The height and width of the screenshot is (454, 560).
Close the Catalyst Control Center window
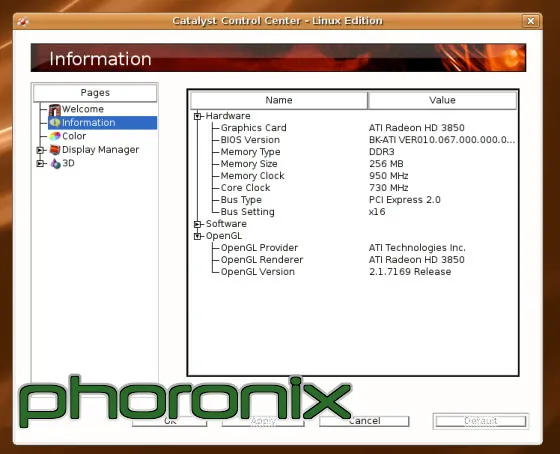pyautogui.click(x=531, y=21)
